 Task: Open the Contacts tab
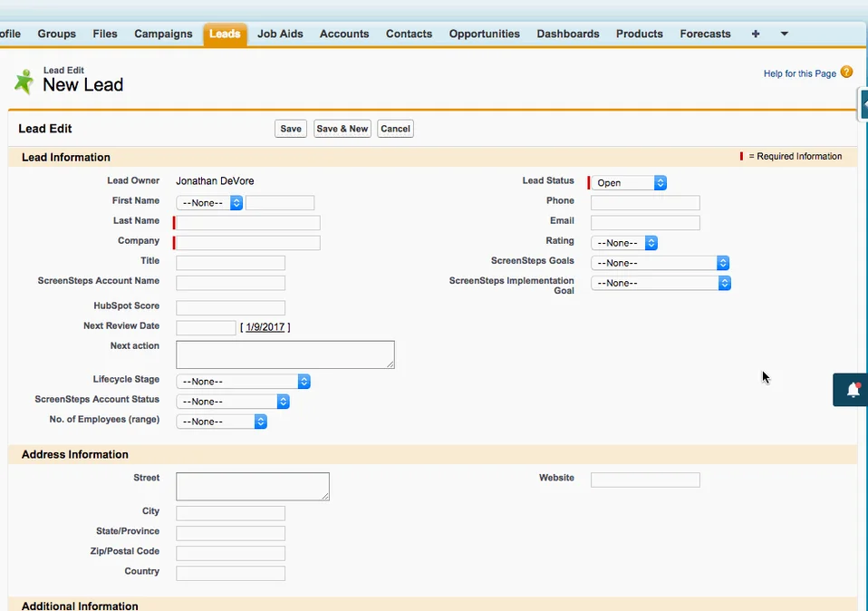pyautogui.click(x=410, y=34)
